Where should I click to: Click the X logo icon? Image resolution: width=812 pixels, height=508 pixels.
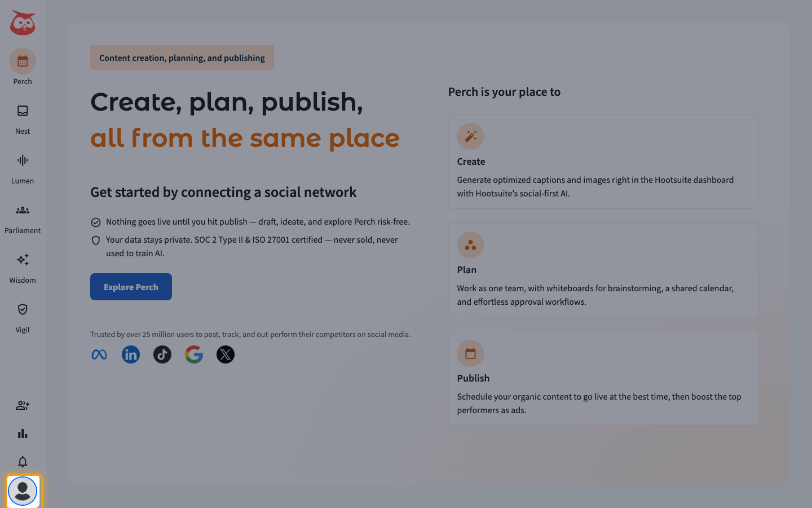pyautogui.click(x=226, y=354)
